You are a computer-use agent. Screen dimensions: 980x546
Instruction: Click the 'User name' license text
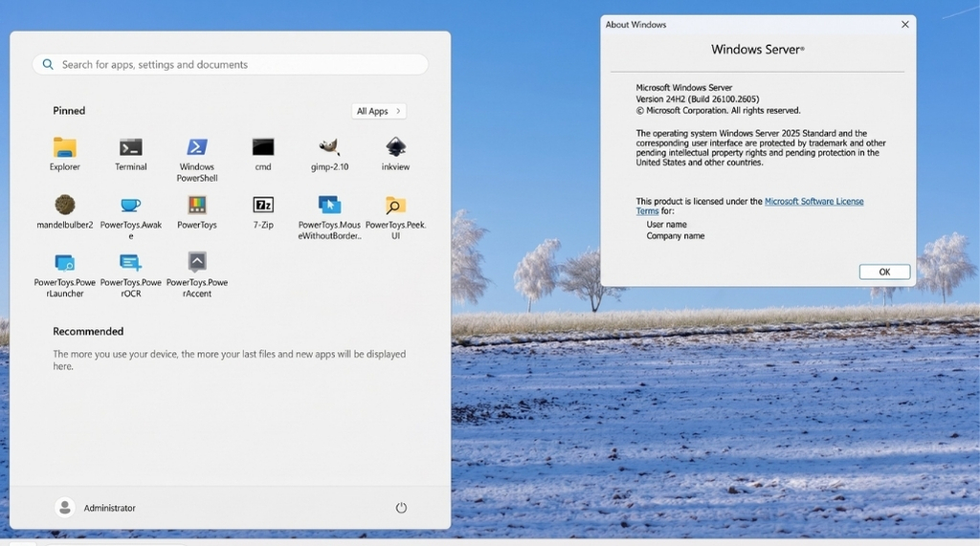666,225
